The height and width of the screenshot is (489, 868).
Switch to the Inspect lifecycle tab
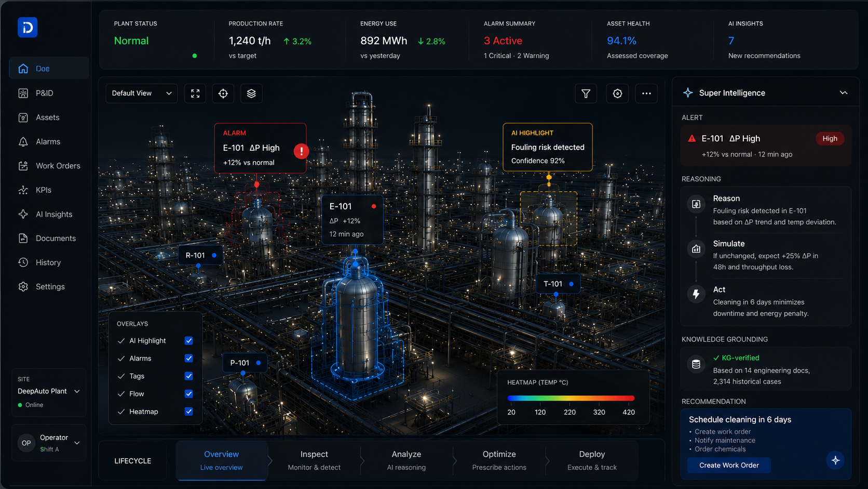click(314, 460)
